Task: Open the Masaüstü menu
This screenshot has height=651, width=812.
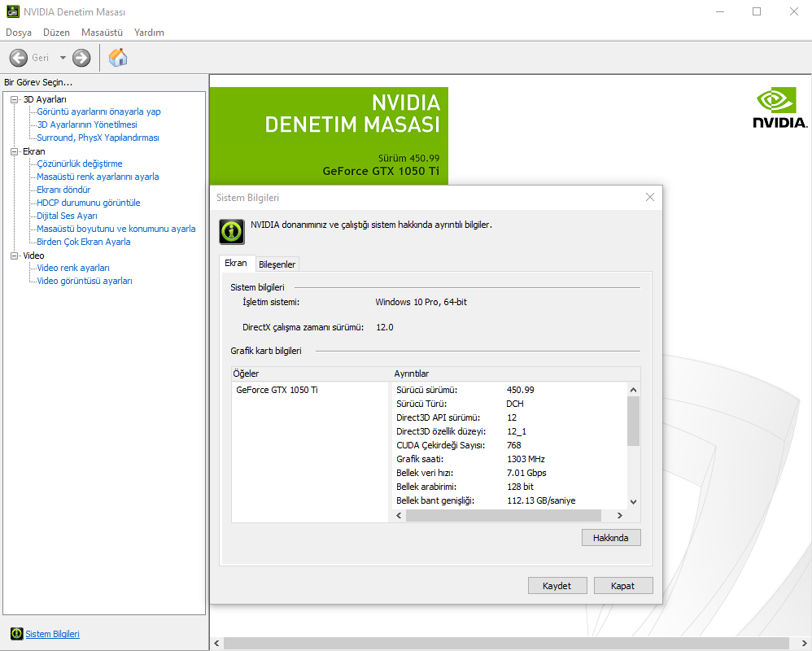Action: tap(102, 32)
